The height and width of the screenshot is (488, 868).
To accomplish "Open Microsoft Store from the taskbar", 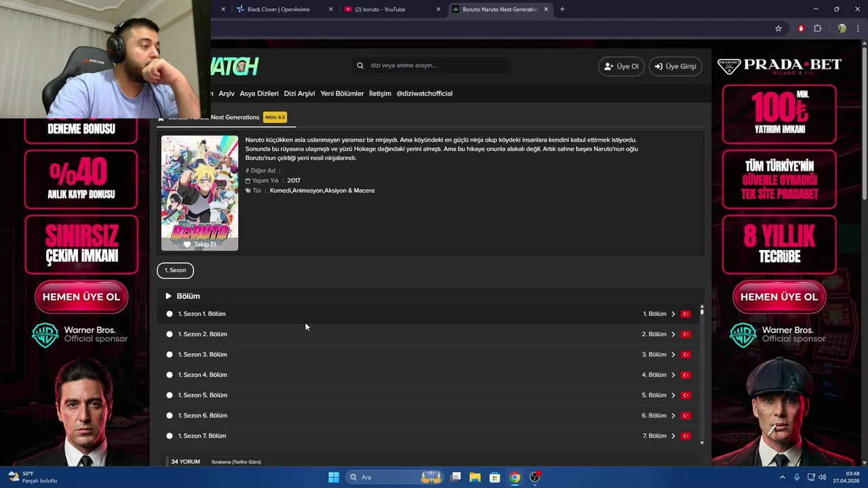I will pyautogui.click(x=495, y=477).
